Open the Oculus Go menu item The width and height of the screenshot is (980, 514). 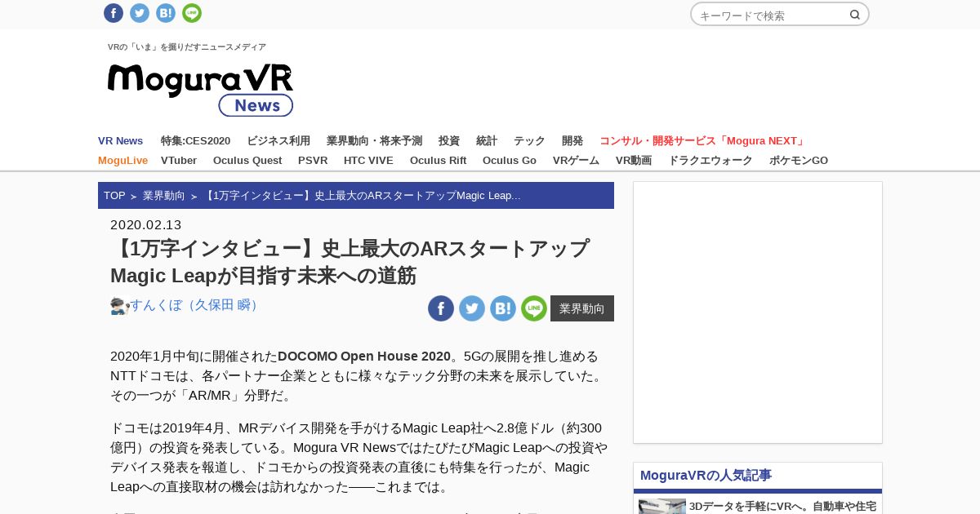pyautogui.click(x=510, y=161)
